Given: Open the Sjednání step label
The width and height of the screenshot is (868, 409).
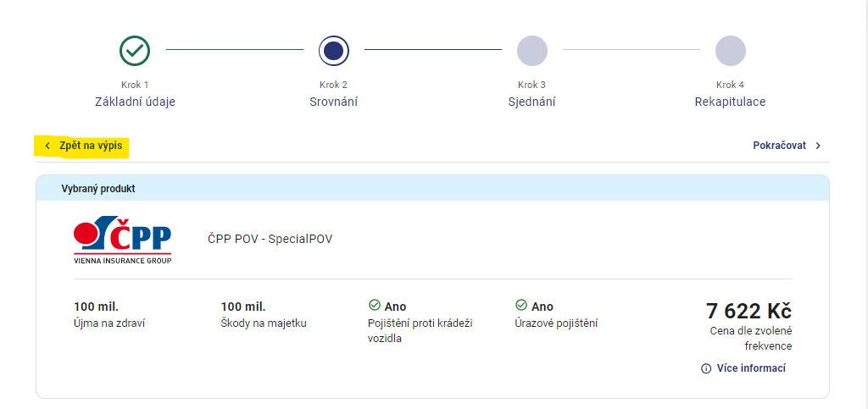Looking at the screenshot, I should [x=532, y=102].
